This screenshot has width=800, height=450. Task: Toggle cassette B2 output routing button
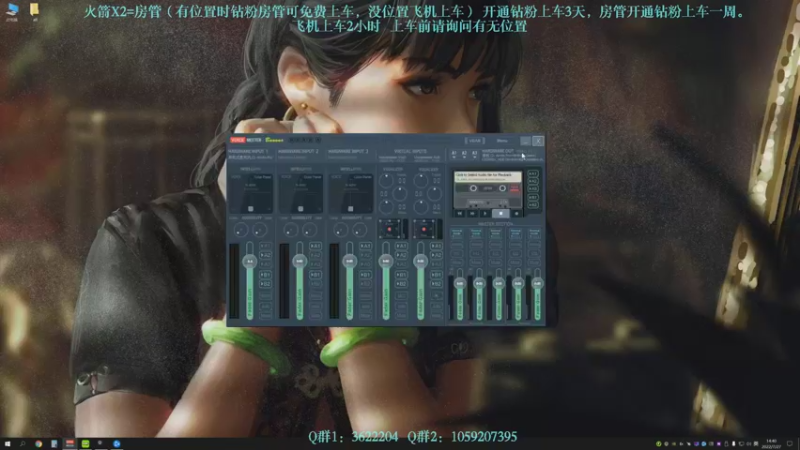533,205
